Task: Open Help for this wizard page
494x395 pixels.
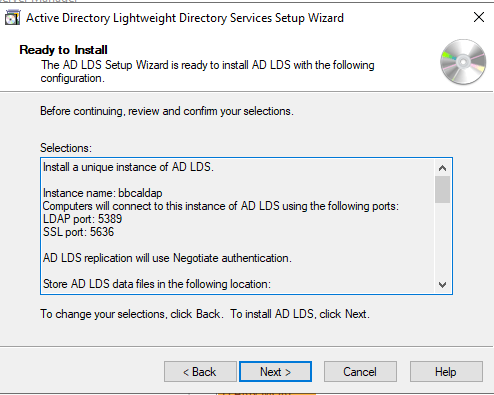Action: [446, 372]
